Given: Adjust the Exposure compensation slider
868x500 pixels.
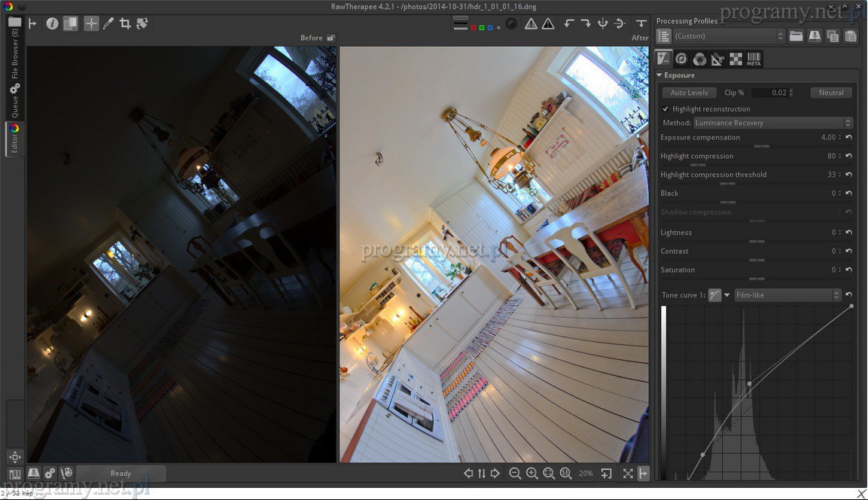Looking at the screenshot, I should pyautogui.click(x=761, y=146).
